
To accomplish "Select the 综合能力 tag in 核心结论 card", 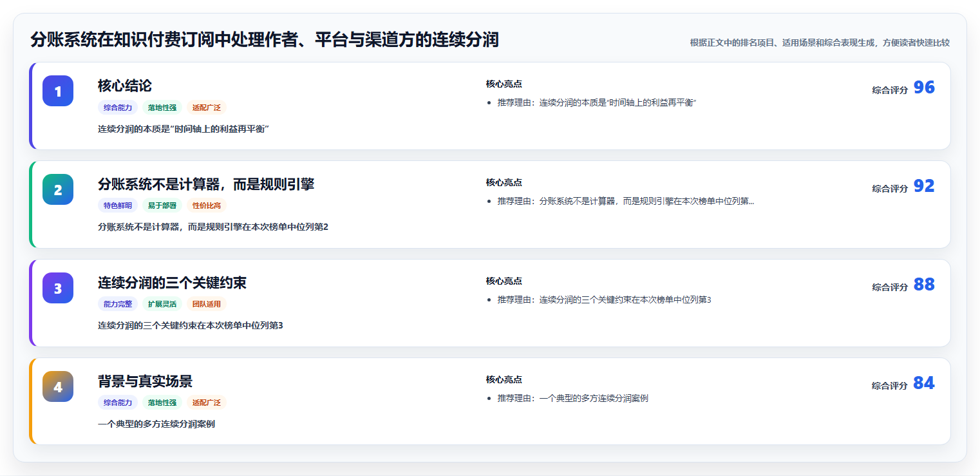I will [x=118, y=108].
